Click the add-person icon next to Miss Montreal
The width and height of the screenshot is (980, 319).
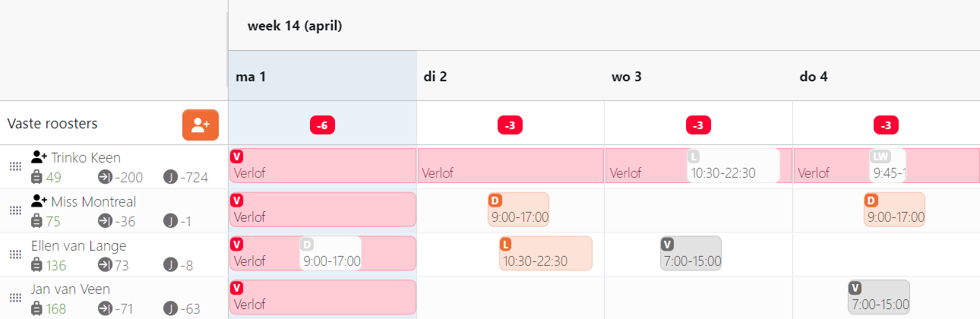coord(39,201)
